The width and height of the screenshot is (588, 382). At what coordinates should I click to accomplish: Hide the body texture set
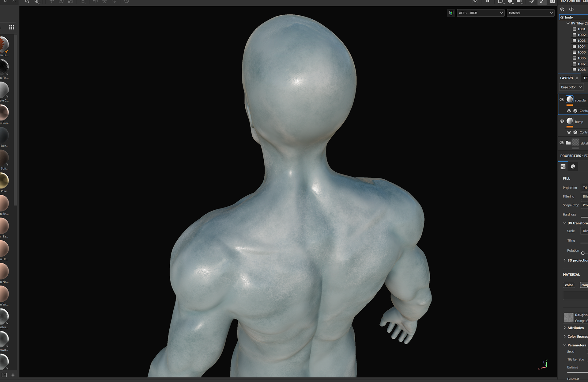point(562,17)
